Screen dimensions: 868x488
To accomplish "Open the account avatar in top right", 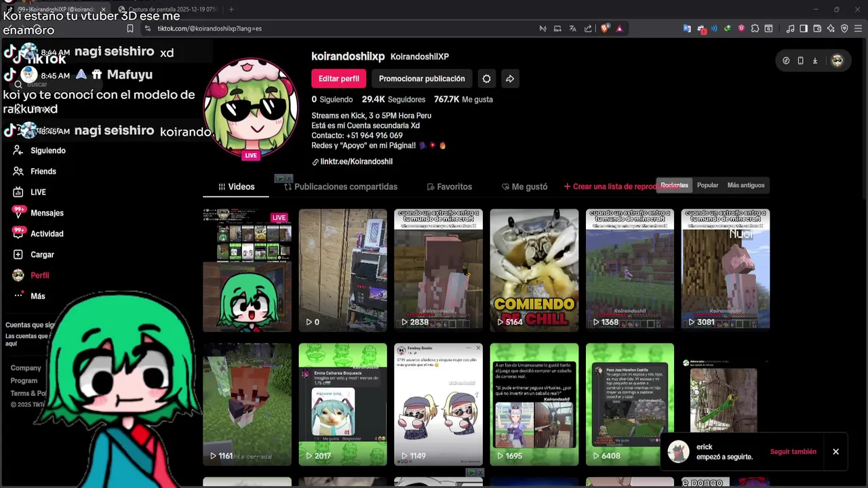I will [x=837, y=61].
